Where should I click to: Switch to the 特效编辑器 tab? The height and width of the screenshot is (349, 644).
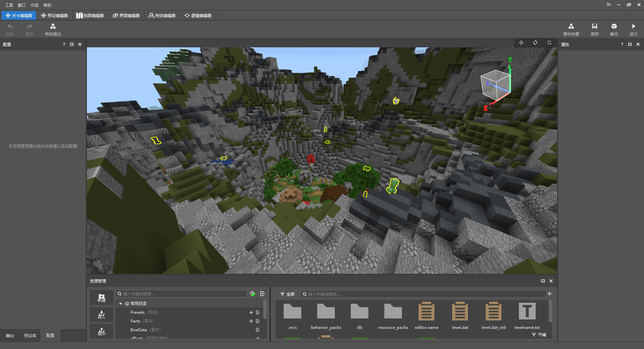pos(162,15)
